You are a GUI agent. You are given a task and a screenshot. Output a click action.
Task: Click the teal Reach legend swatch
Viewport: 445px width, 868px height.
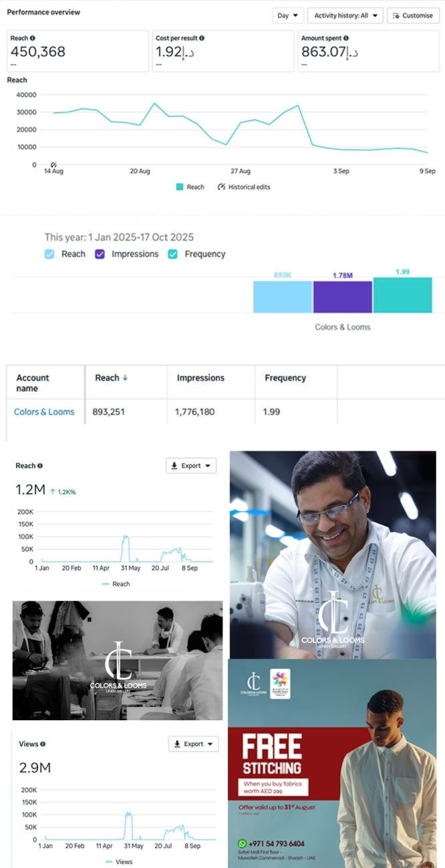click(x=180, y=187)
